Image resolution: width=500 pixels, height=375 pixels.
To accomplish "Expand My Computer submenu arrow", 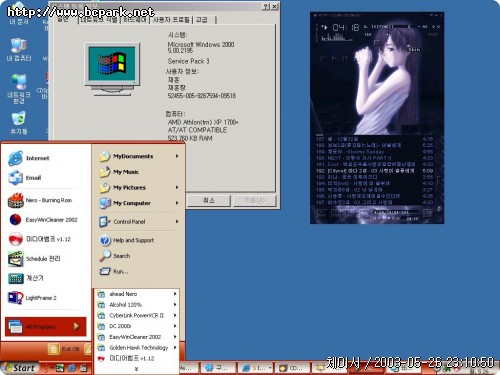I will (177, 203).
